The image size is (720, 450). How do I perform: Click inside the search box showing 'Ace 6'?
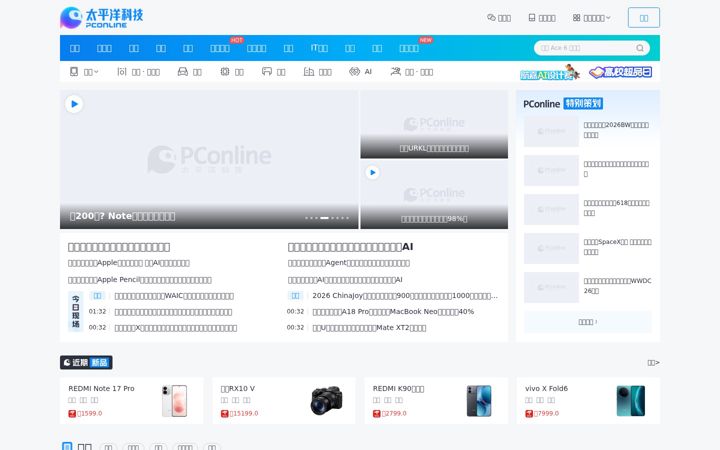(584, 48)
